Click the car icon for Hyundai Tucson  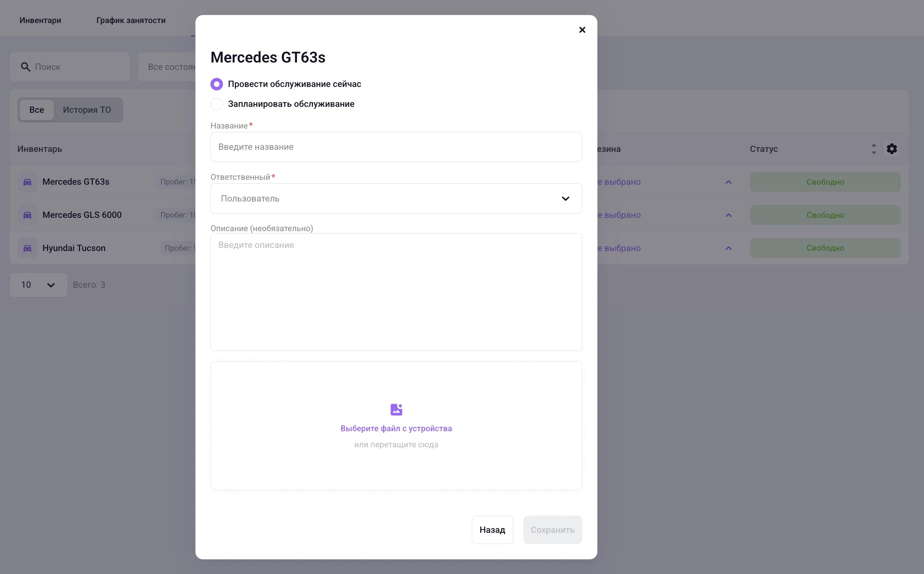27,248
